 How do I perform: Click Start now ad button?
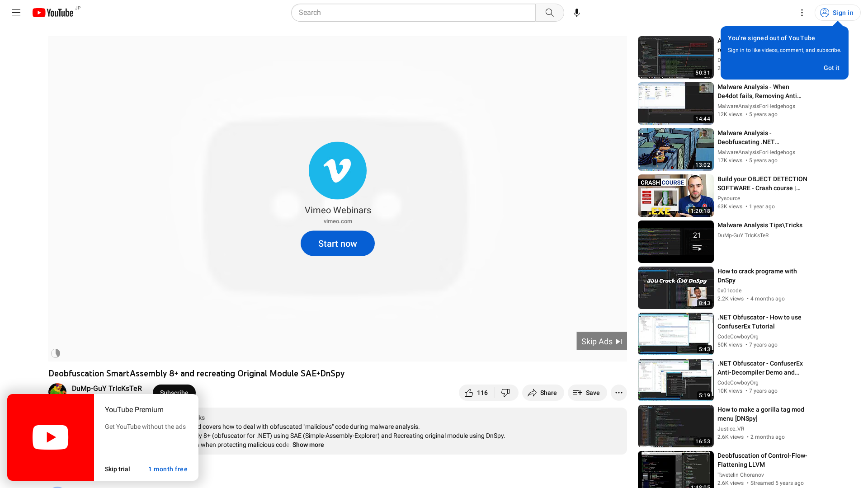(337, 244)
